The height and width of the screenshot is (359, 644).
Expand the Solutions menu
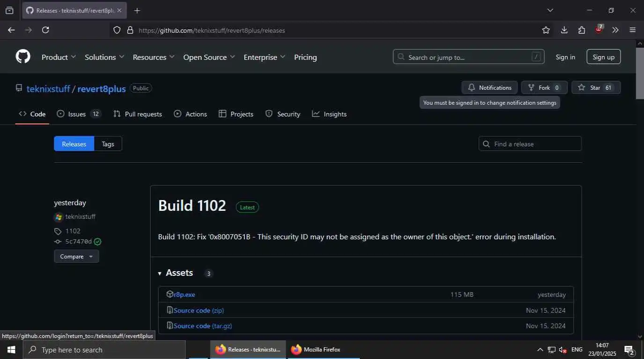pos(104,57)
